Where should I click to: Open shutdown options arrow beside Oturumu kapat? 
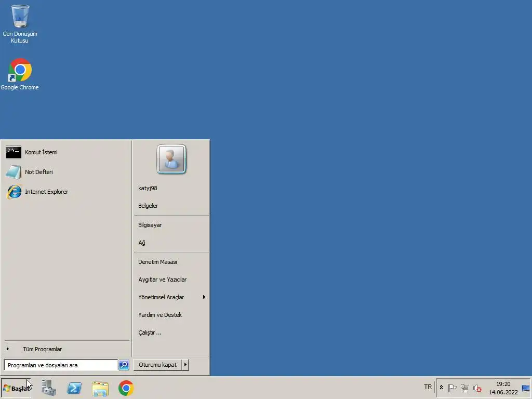(x=185, y=365)
